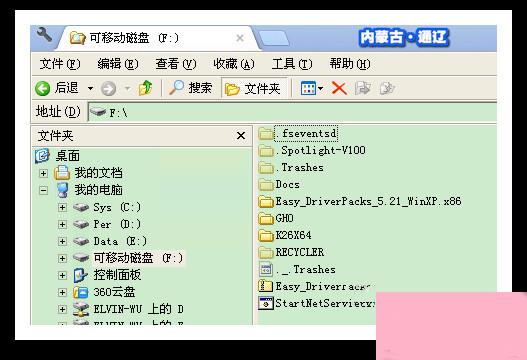527x360 pixels.
Task: Click the Easy_DriverPacks zip archive icon
Action: [x=266, y=286]
